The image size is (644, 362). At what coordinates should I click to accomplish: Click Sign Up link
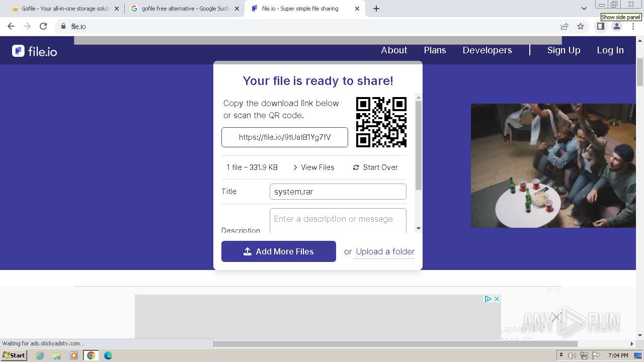(x=563, y=50)
